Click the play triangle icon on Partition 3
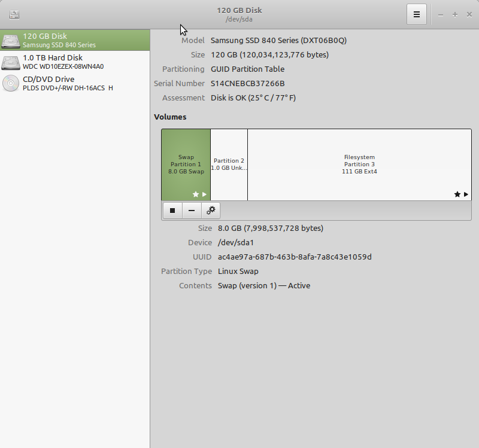This screenshot has width=479, height=448. coord(466,194)
